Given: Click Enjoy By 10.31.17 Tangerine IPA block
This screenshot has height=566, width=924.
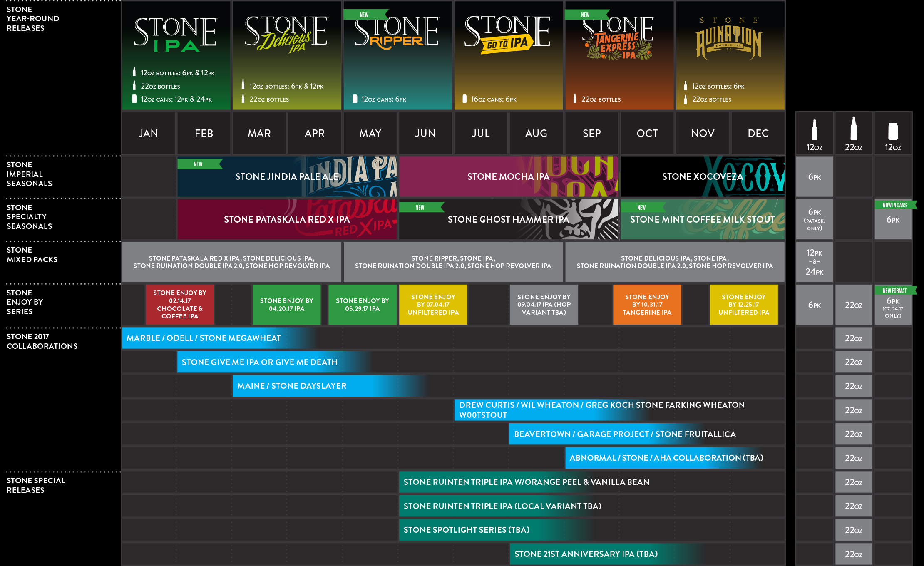Looking at the screenshot, I should pyautogui.click(x=647, y=305).
